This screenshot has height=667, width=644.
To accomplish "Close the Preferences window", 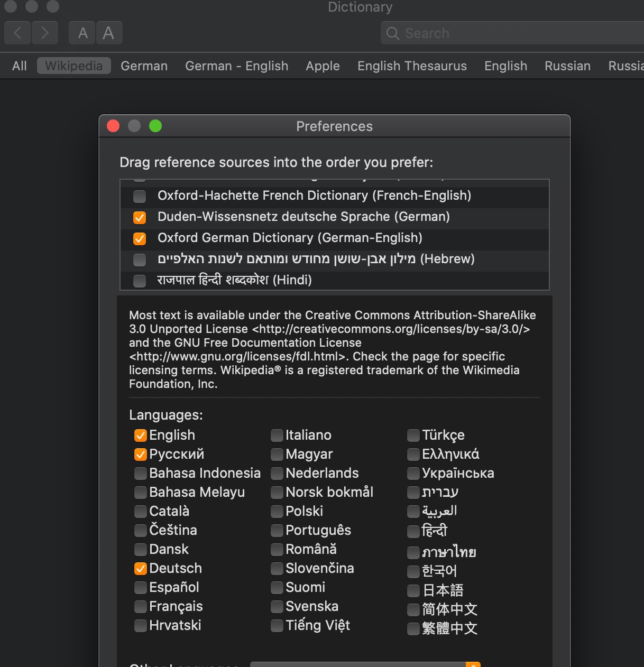I will point(113,126).
